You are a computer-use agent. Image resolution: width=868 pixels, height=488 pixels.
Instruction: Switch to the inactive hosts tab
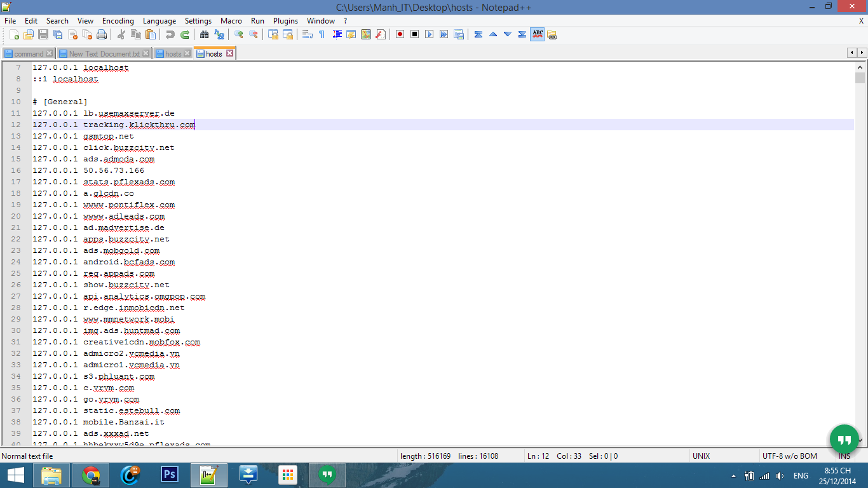(x=173, y=54)
